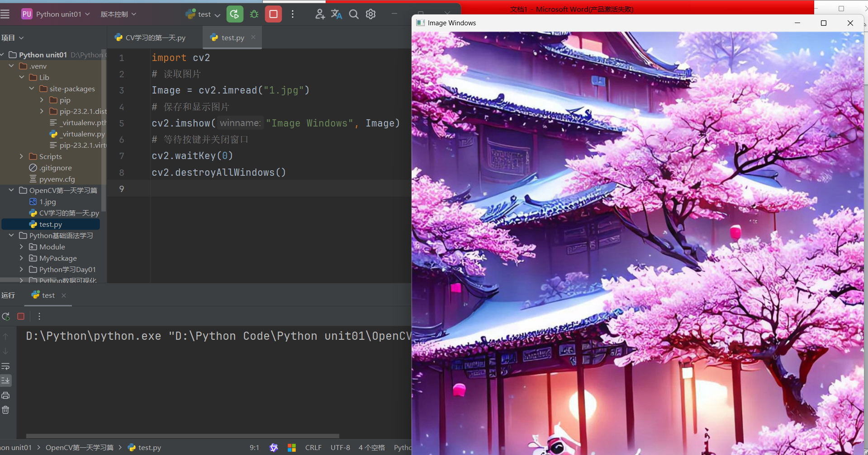Toggle soft-wrap in Run console
This screenshot has height=455, width=868.
point(5,366)
